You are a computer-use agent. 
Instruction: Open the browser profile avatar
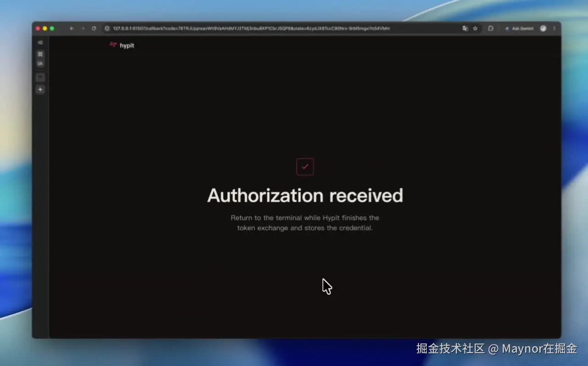click(x=543, y=29)
